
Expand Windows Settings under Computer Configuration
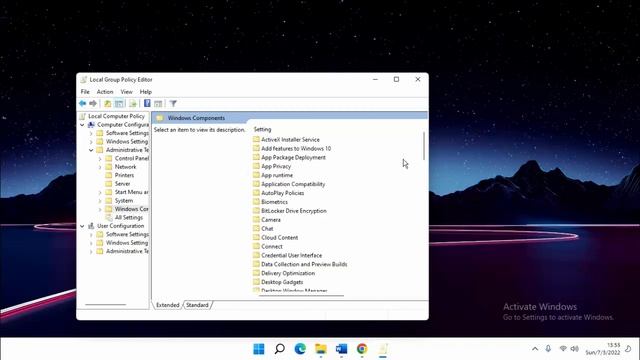tap(91, 142)
